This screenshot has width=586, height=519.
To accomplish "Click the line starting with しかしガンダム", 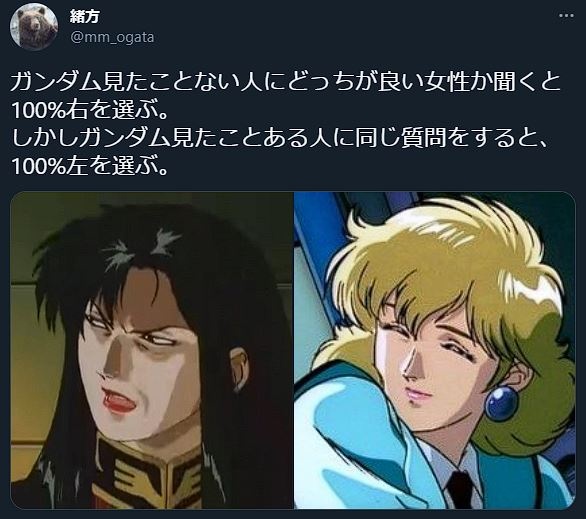I will [x=280, y=138].
